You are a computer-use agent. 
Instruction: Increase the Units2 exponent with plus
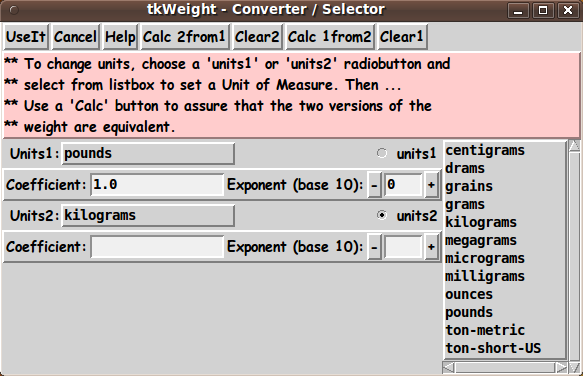point(431,247)
